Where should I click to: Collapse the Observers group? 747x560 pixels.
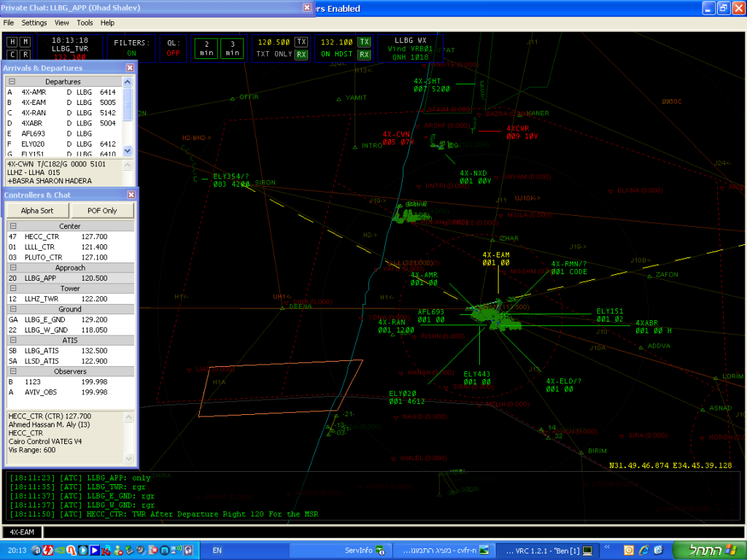(12, 371)
